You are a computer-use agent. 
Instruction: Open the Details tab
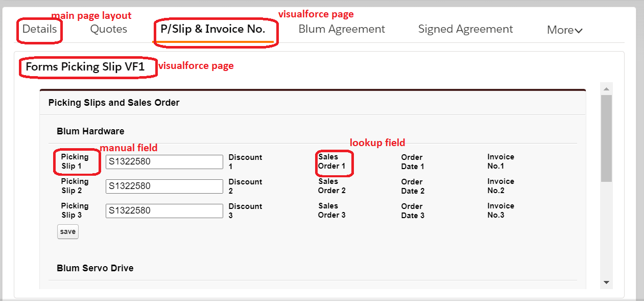pos(39,29)
